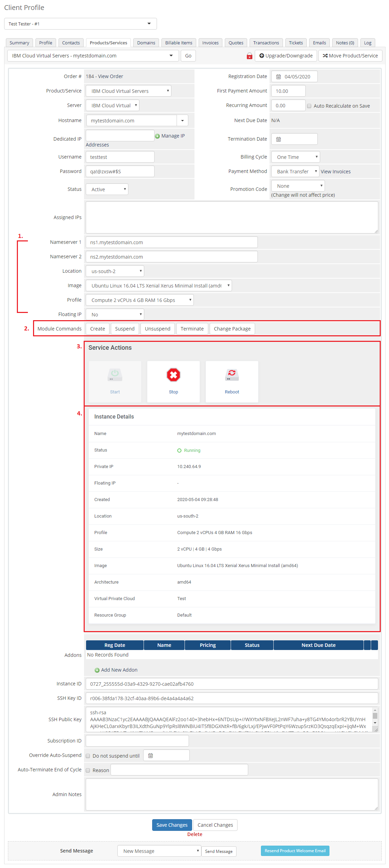The width and height of the screenshot is (389, 868).
Task: Open the Product/Service dropdown
Action: (x=128, y=91)
